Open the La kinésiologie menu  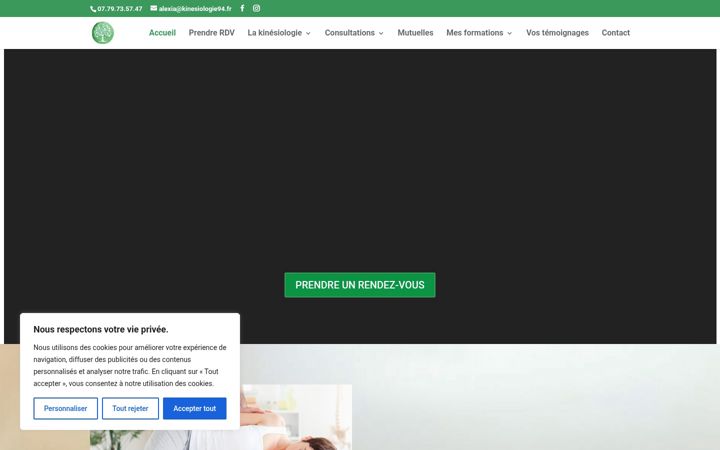click(x=275, y=33)
